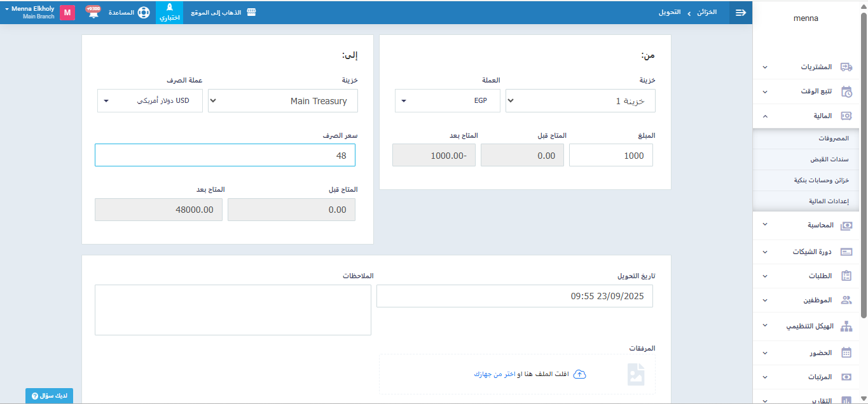Click the attendance calendar icon
This screenshot has height=404, width=868.
click(x=846, y=353)
